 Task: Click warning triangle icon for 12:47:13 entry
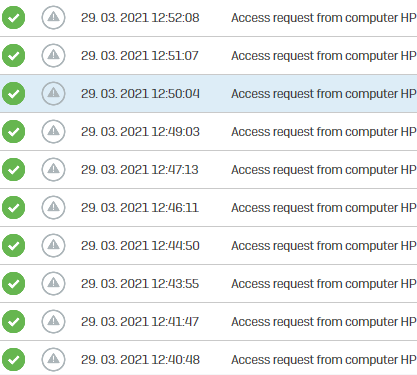point(53,170)
